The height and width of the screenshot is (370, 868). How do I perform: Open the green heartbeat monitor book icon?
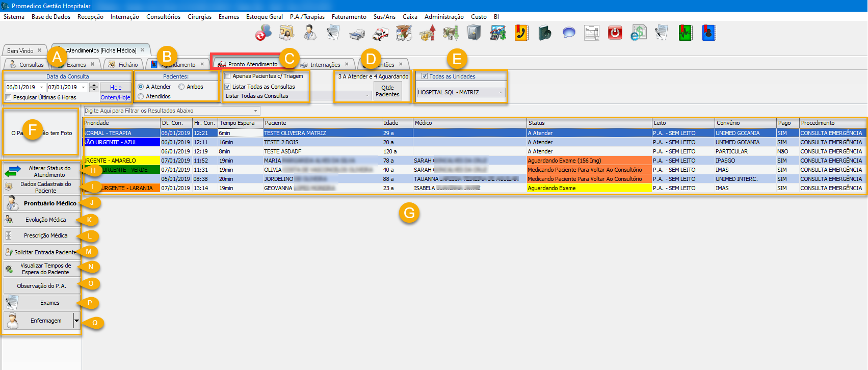tap(686, 33)
